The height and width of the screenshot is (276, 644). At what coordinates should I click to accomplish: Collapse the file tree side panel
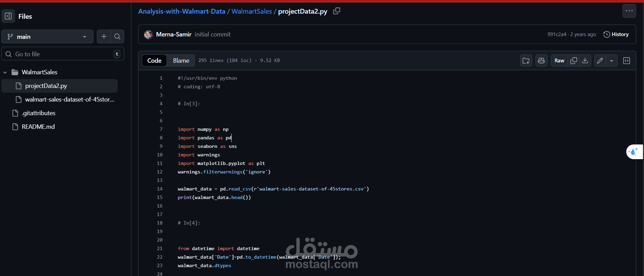click(x=8, y=16)
